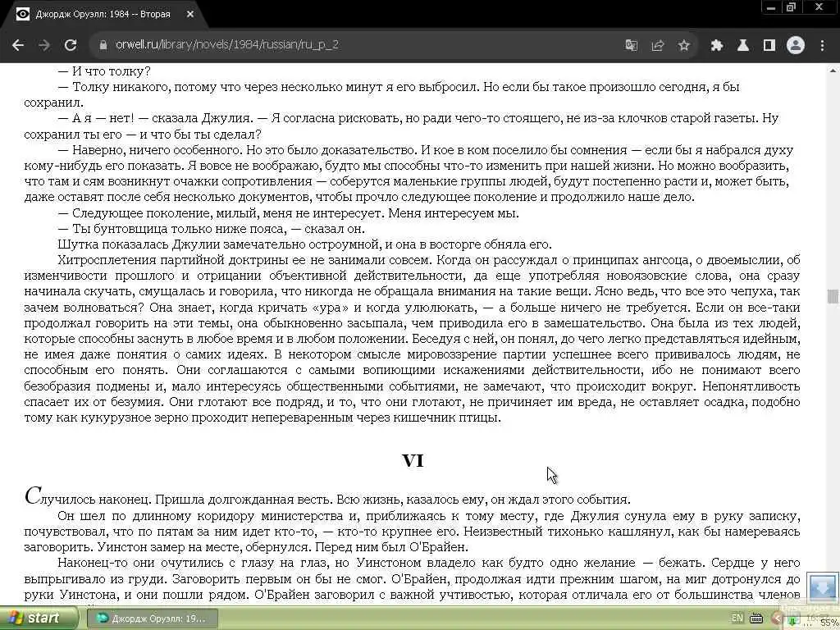
Task: Click the EN language indicator in tray
Action: [x=737, y=619]
